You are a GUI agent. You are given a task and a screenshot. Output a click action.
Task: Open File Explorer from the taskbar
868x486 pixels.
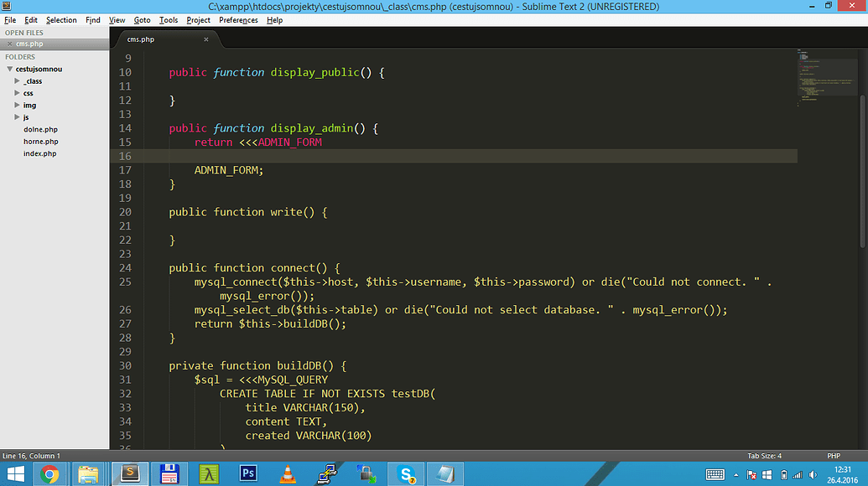(89, 473)
